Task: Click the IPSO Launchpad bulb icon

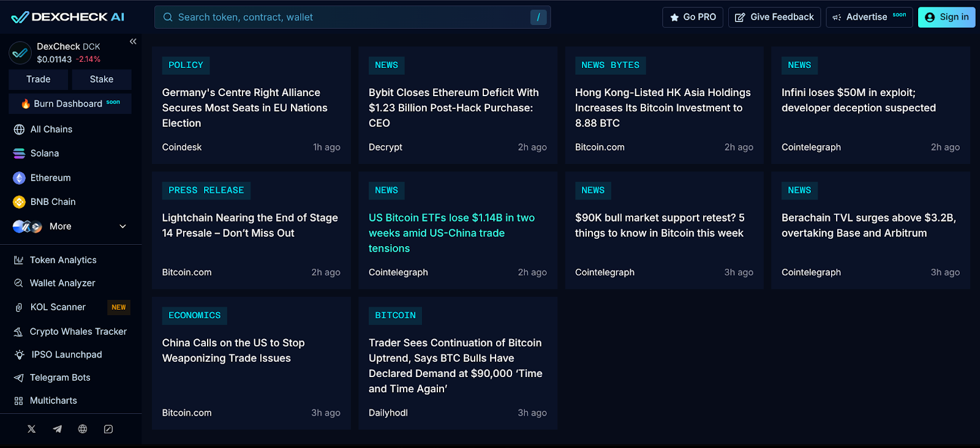Action: [x=20, y=355]
